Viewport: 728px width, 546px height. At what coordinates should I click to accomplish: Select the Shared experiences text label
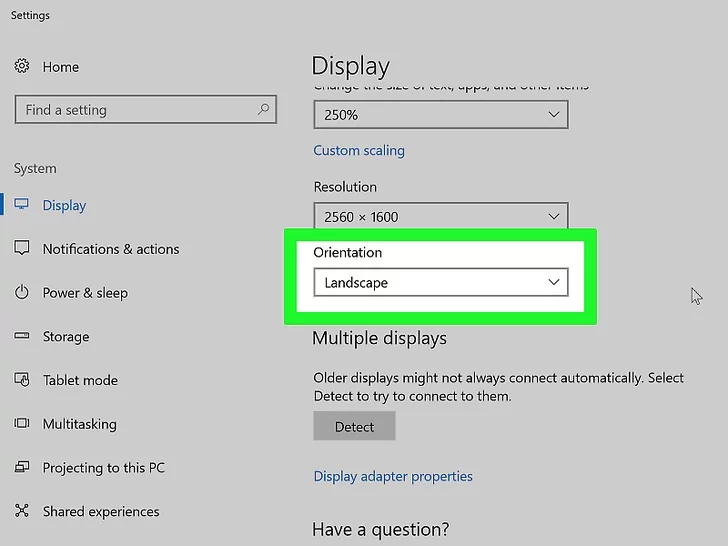(x=101, y=511)
